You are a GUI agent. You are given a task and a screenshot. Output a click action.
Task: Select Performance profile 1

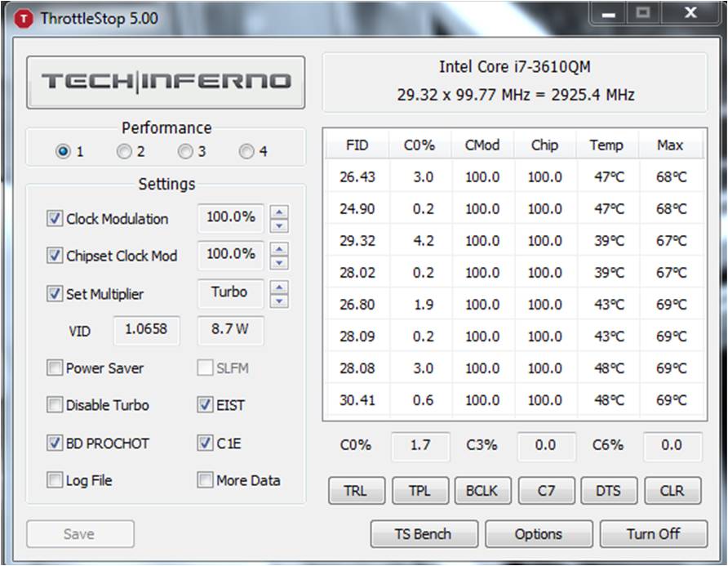[x=63, y=151]
